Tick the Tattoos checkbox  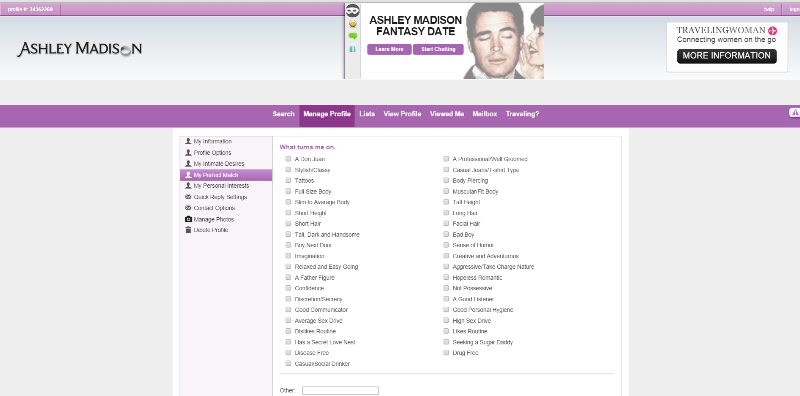coord(288,181)
